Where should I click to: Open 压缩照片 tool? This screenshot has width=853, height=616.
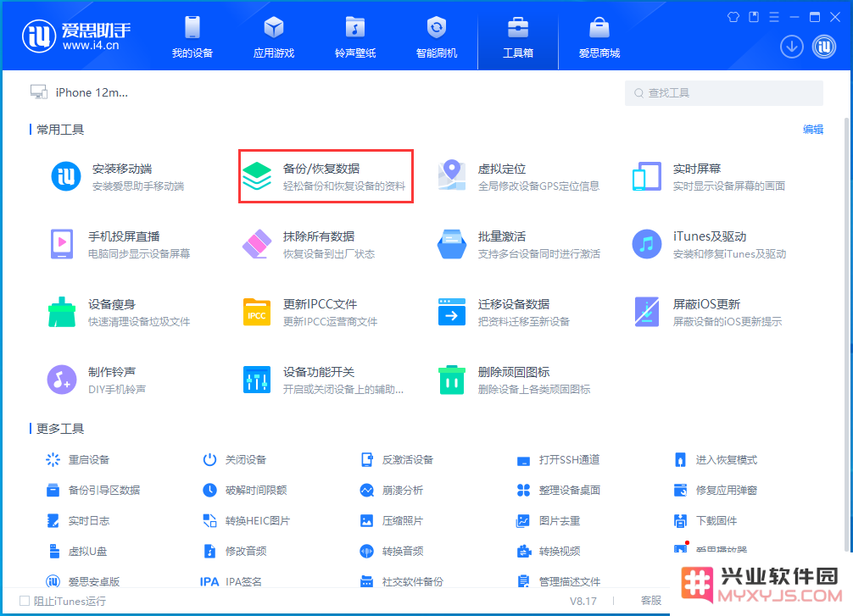pyautogui.click(x=392, y=521)
